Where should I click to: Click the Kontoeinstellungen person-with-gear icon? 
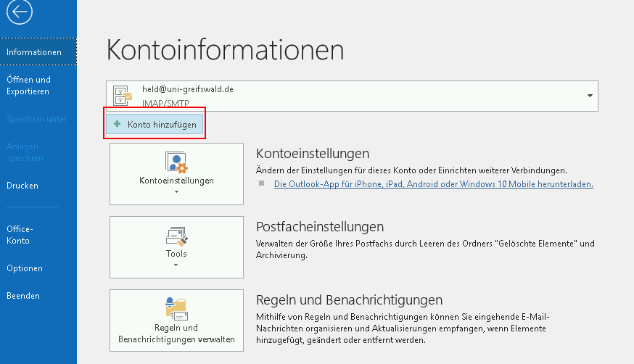click(x=176, y=162)
